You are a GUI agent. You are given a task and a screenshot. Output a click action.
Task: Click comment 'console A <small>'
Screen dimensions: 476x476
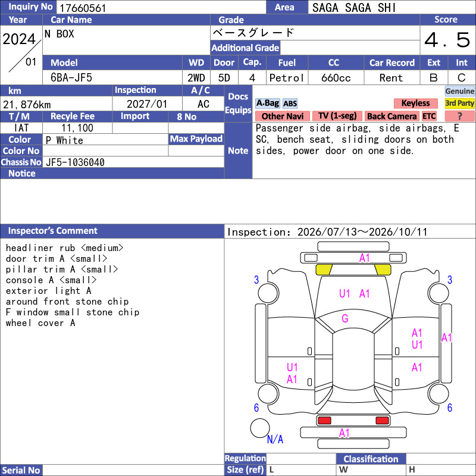[x=51, y=280]
